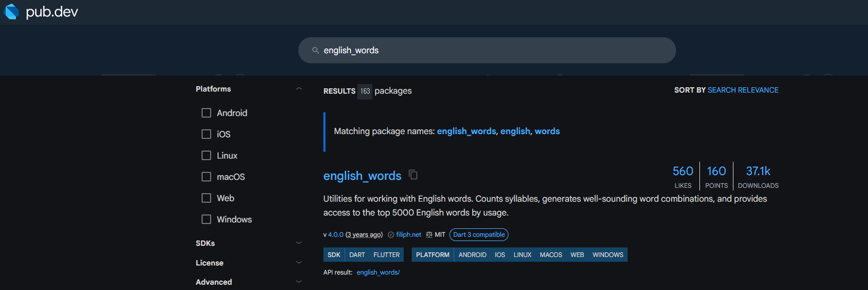Click verified publisher badge icon next to filiph.net
This screenshot has width=868, height=290.
(x=391, y=235)
